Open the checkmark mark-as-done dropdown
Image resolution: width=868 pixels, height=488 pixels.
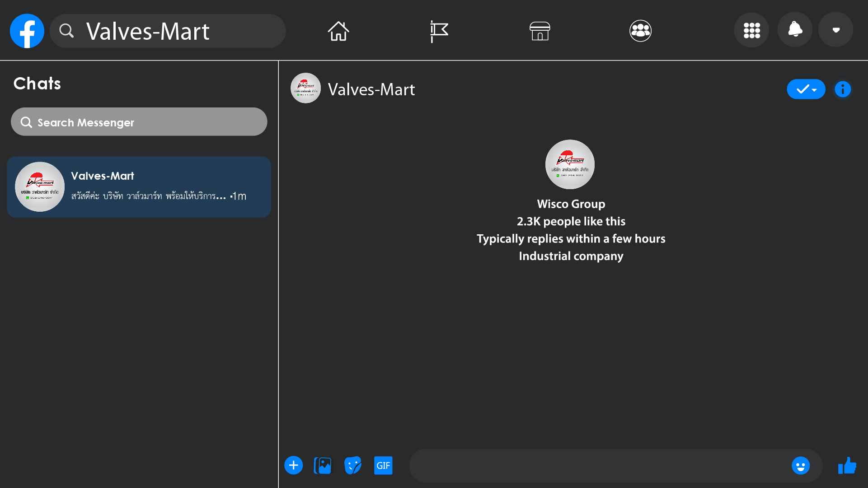[806, 89]
